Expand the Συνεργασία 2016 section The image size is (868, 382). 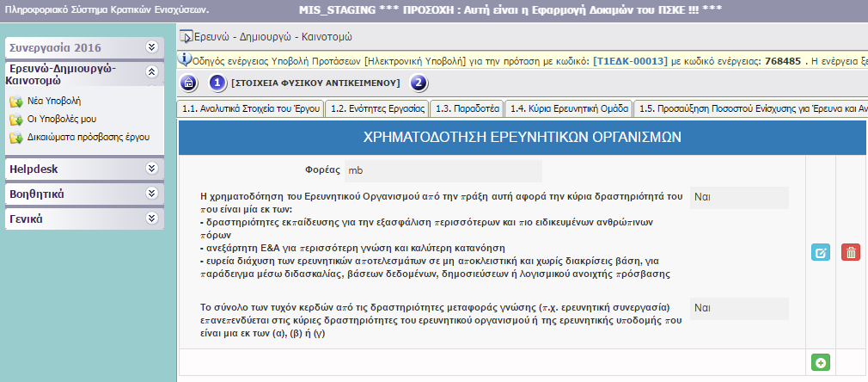(151, 46)
